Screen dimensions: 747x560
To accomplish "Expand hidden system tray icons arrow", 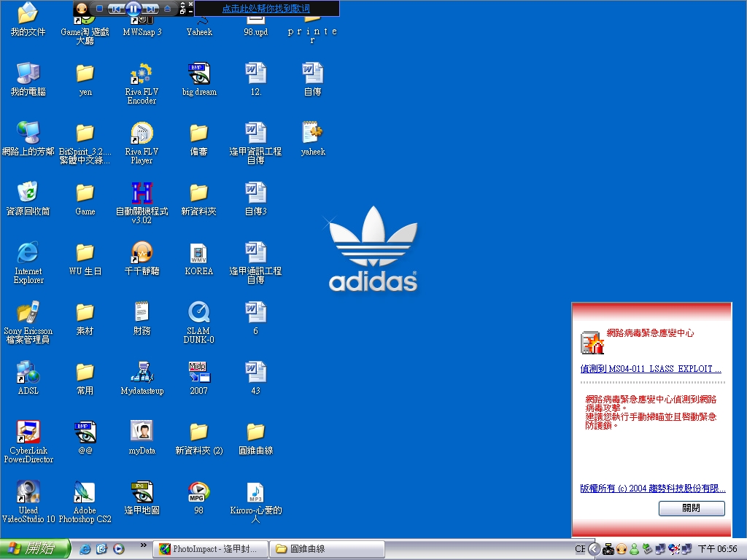I will tap(594, 549).
